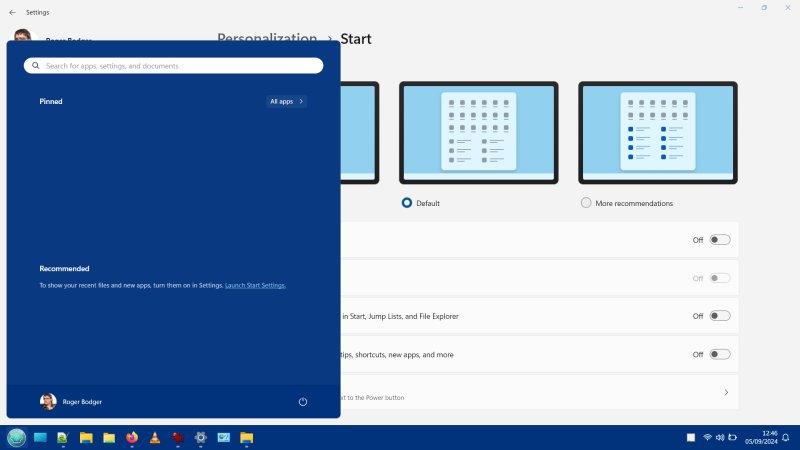Click the Launch Start Settings link
This screenshot has width=800, height=450.
click(x=255, y=285)
